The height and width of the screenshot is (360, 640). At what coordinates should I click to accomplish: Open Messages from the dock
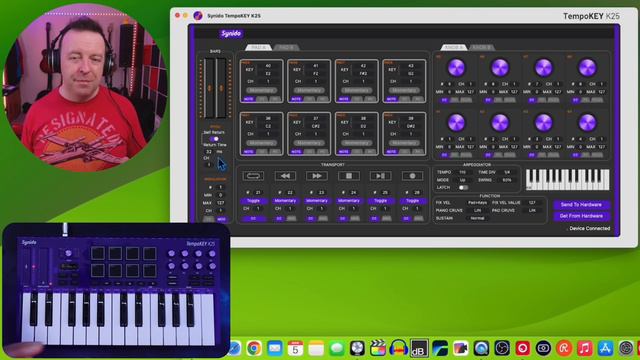[x=337, y=348]
